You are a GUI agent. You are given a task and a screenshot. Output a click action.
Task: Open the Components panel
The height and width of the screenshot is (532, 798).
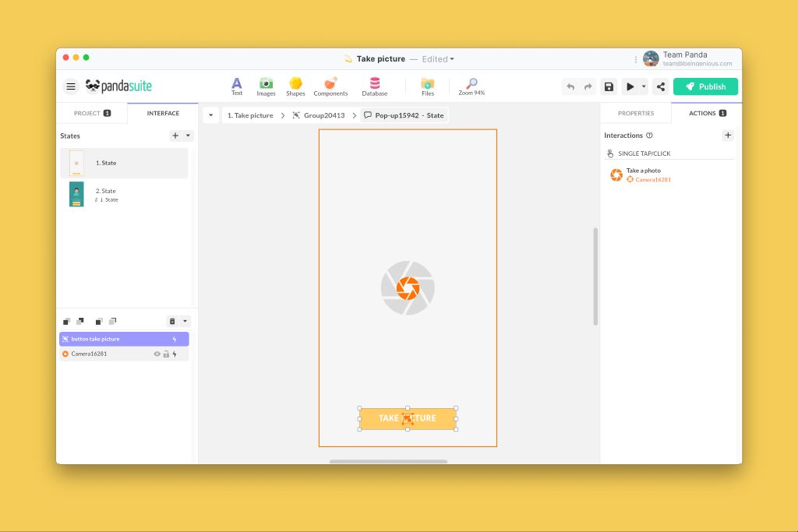tap(330, 86)
